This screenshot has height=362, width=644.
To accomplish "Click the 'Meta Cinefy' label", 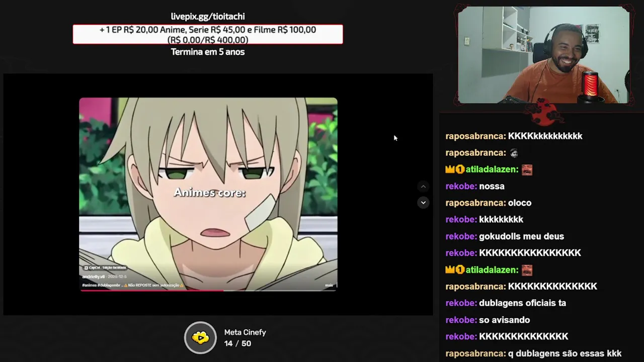I will click(245, 332).
